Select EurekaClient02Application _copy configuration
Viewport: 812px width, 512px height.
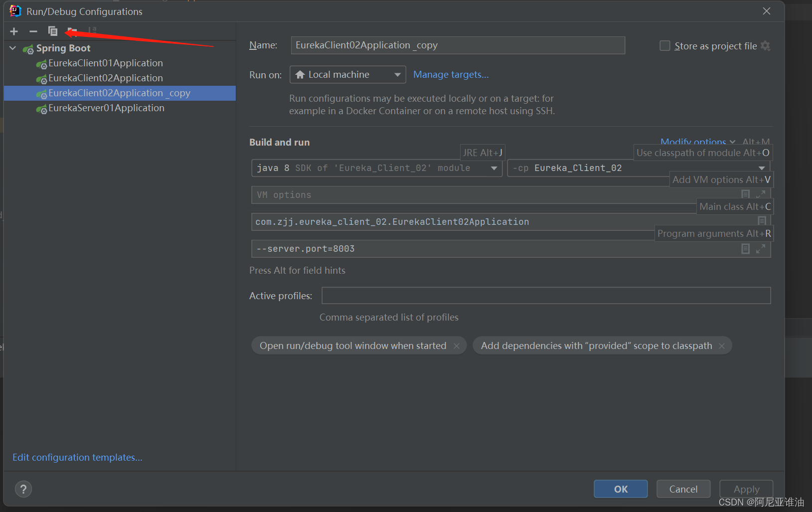(120, 93)
